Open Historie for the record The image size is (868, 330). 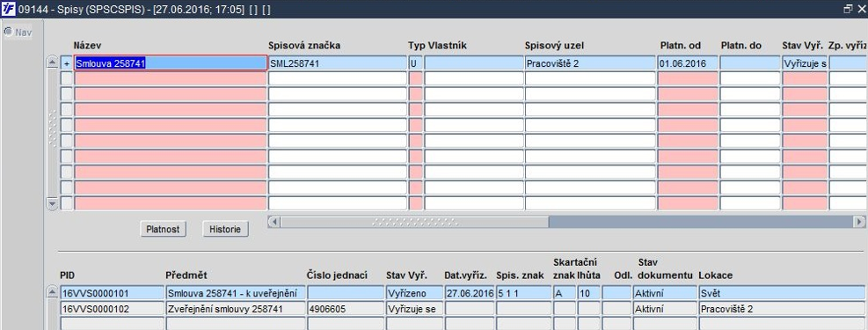225,229
